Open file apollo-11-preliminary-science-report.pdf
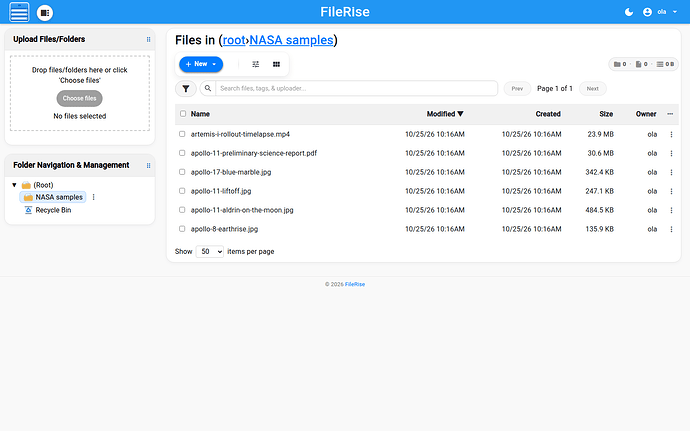This screenshot has width=690, height=431. tap(254, 153)
